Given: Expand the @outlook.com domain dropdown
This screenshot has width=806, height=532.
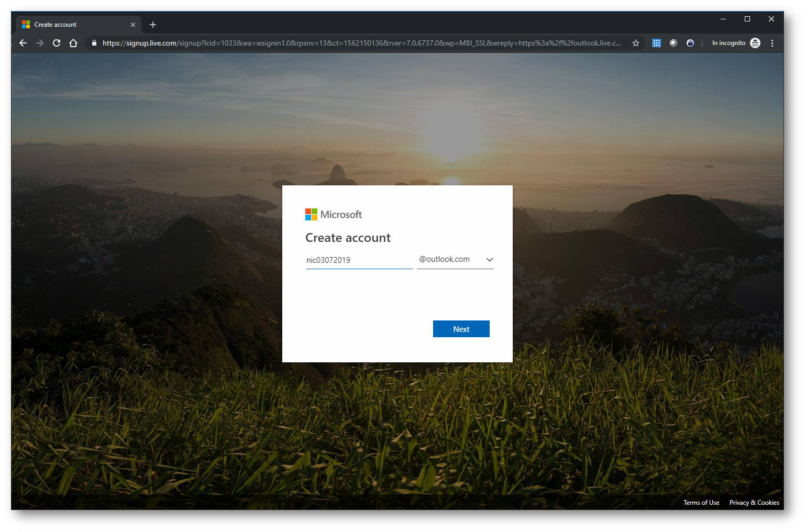Looking at the screenshot, I should pyautogui.click(x=455, y=260).
